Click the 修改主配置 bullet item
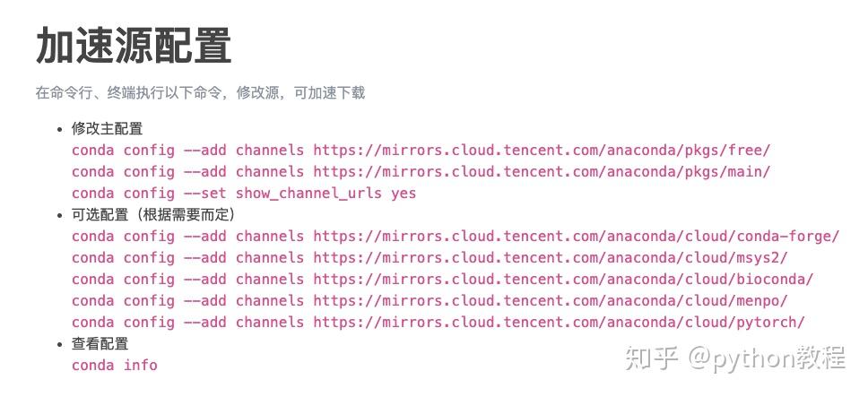 point(107,128)
